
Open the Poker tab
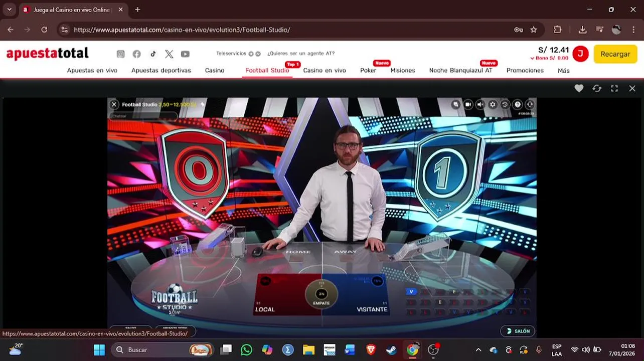tap(368, 71)
